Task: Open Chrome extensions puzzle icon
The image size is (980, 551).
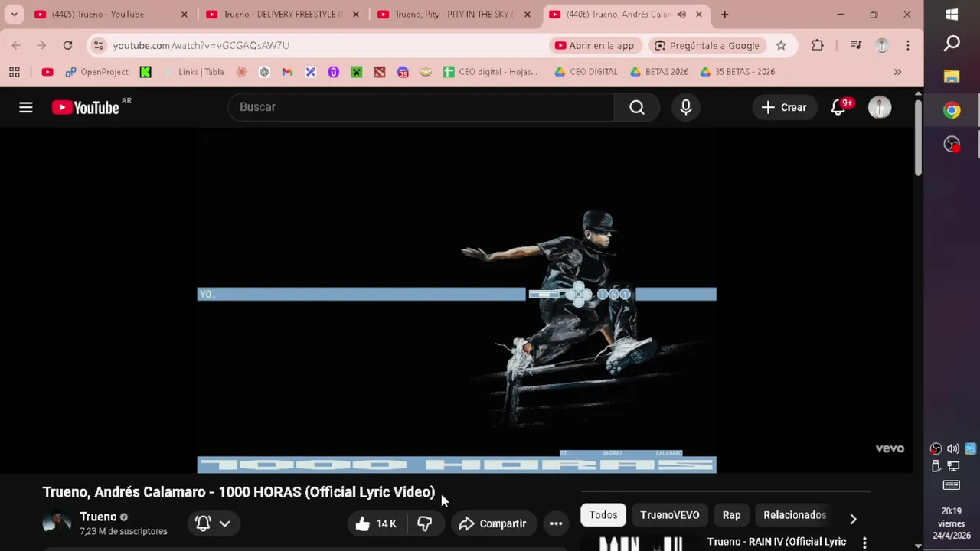Action: pos(818,46)
